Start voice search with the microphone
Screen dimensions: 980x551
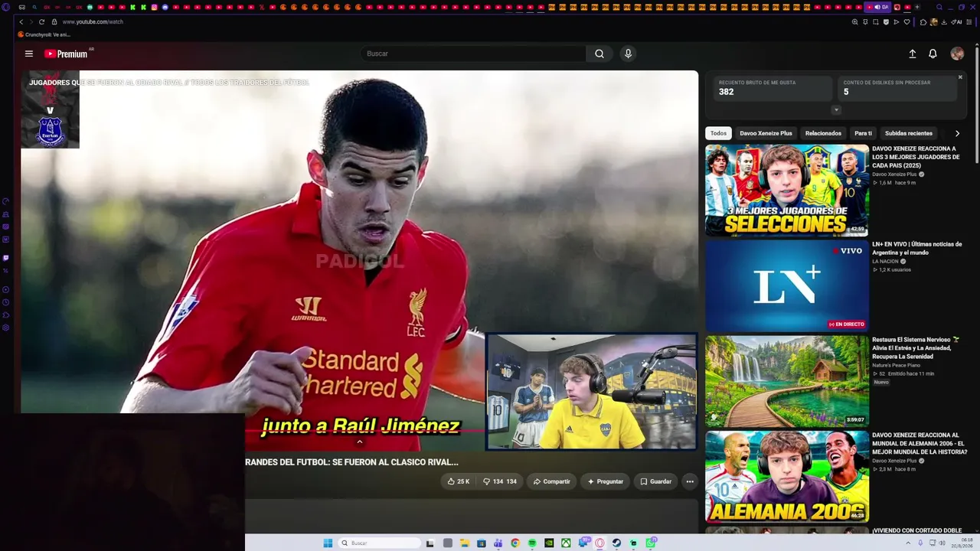[x=628, y=54]
